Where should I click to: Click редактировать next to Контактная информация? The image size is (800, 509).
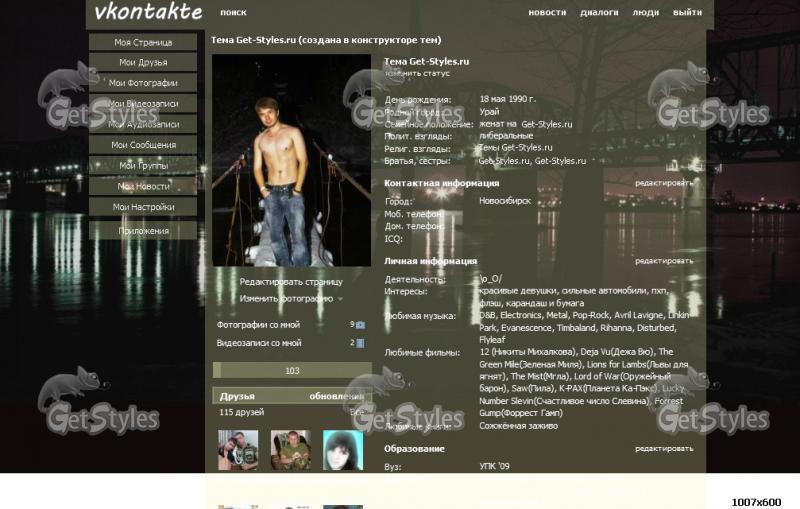[x=664, y=183]
